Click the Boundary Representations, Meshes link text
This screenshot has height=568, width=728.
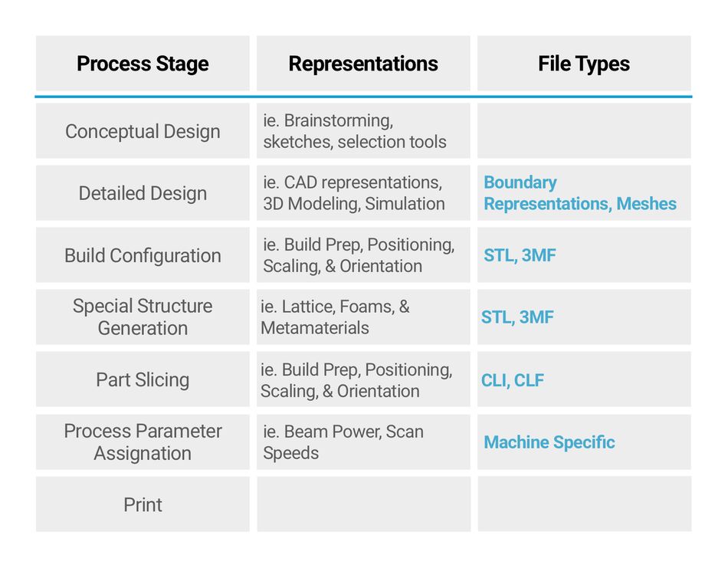(x=580, y=192)
